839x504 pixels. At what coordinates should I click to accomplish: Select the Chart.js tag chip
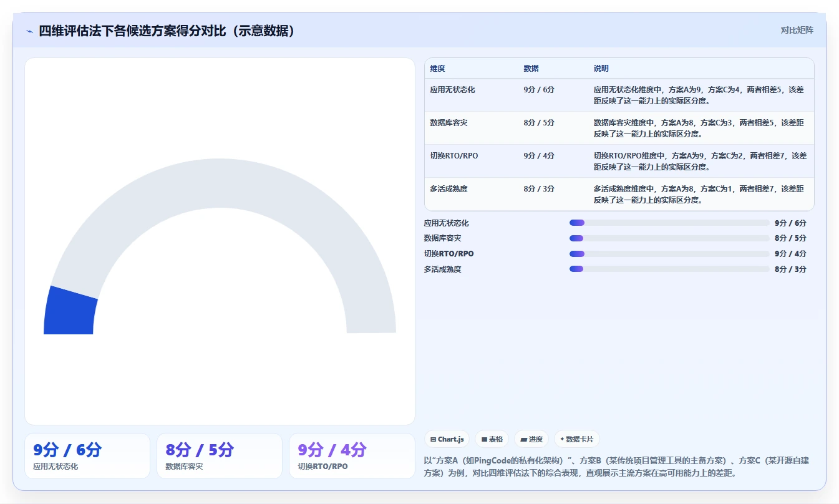pyautogui.click(x=447, y=439)
